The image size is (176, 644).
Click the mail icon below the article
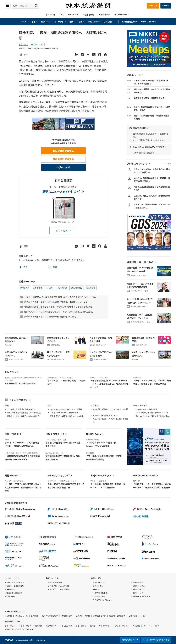[82, 246]
